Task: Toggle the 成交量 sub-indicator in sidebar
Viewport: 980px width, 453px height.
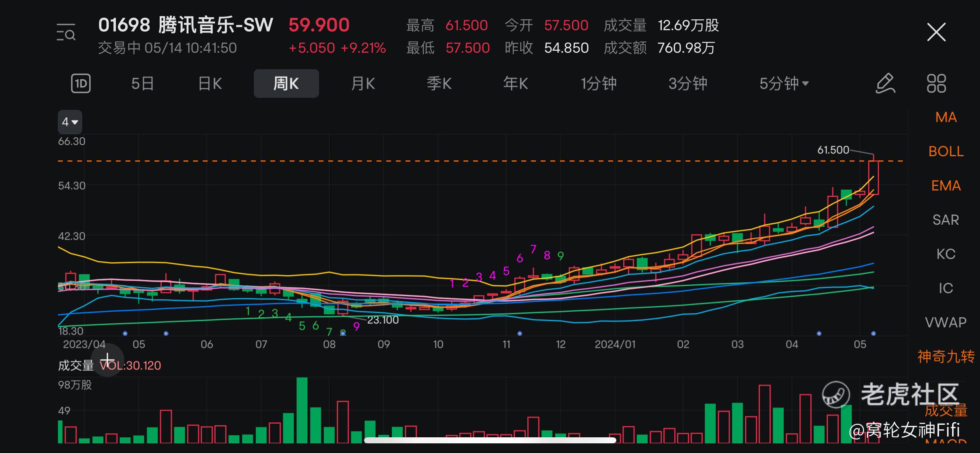Action: point(946,410)
